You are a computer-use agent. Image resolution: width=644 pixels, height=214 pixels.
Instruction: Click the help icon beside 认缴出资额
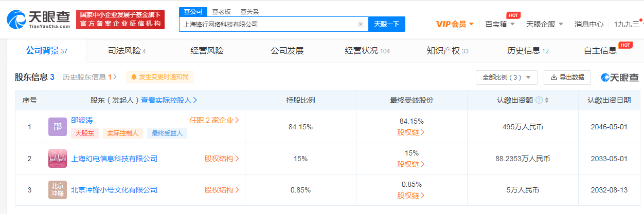(x=539, y=100)
